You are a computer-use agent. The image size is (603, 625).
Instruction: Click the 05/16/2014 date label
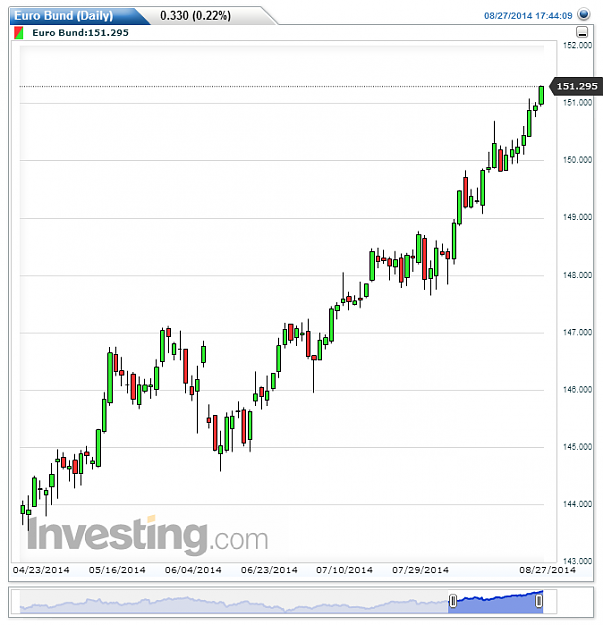coord(117,570)
